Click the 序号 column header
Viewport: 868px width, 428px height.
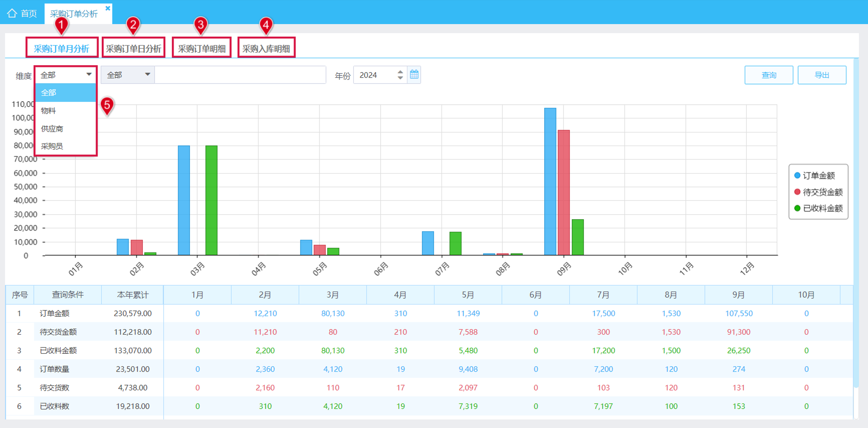pyautogui.click(x=20, y=295)
